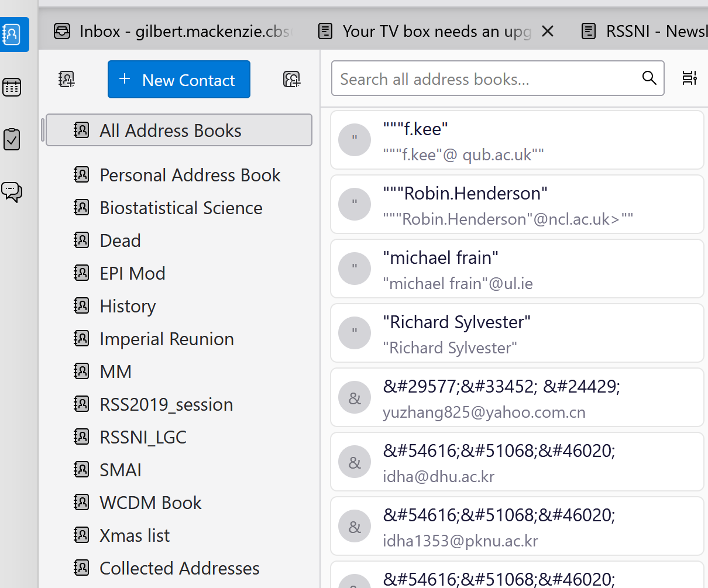Click the new mailing list icon

click(x=291, y=79)
